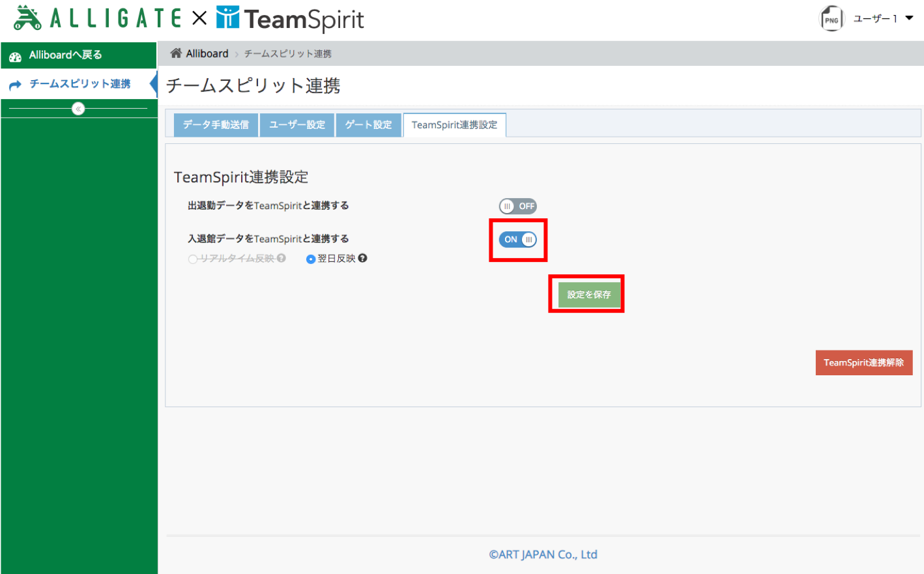Toggle the 出退勤データ連携 switch showing OFF
This screenshot has height=574, width=924.
[x=518, y=206]
